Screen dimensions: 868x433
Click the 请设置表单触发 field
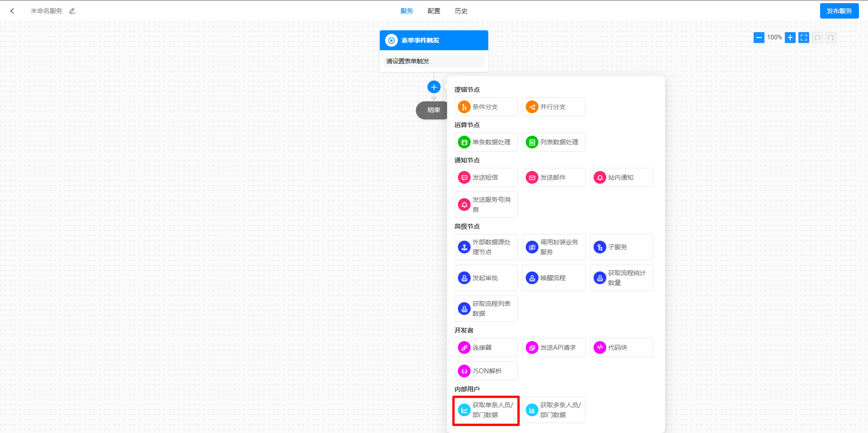pyautogui.click(x=434, y=61)
